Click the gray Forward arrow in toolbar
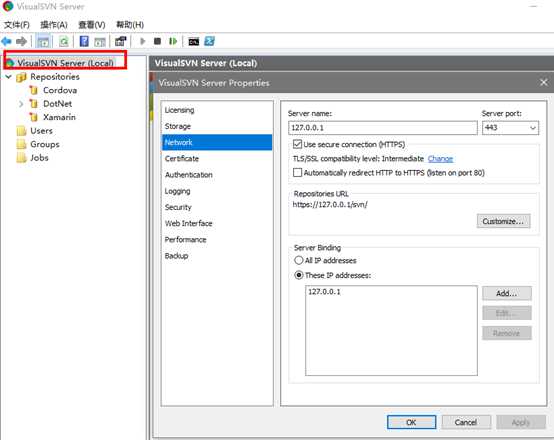The image size is (554, 440). click(21, 41)
